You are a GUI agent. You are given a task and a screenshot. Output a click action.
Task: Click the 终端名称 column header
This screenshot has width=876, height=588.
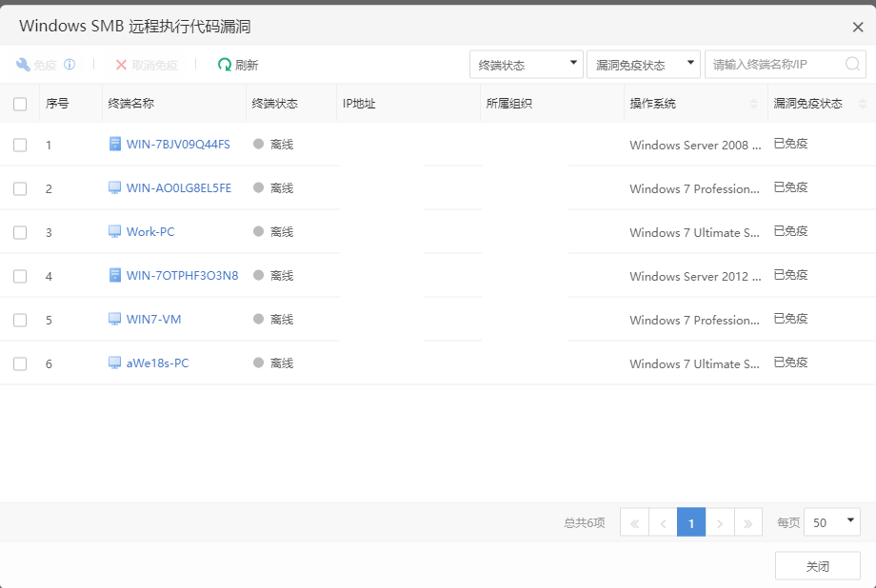(x=131, y=104)
